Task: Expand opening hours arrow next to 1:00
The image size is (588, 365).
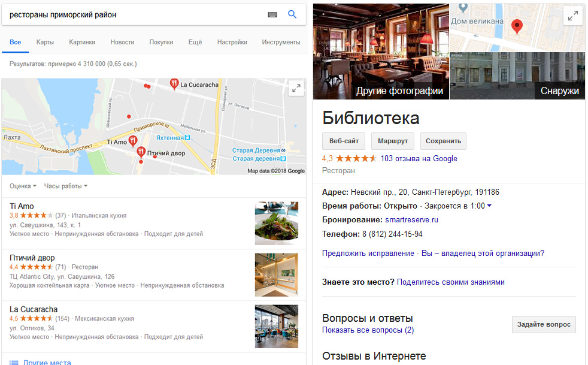Action: click(489, 206)
